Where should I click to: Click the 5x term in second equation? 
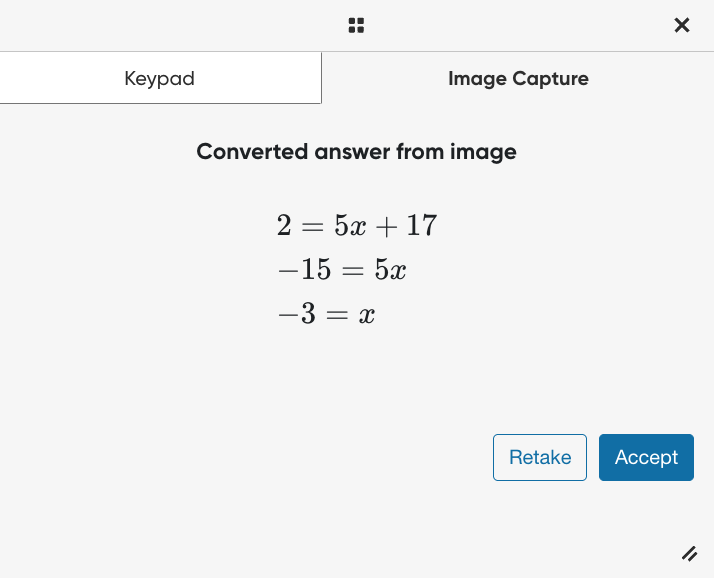coord(390,269)
